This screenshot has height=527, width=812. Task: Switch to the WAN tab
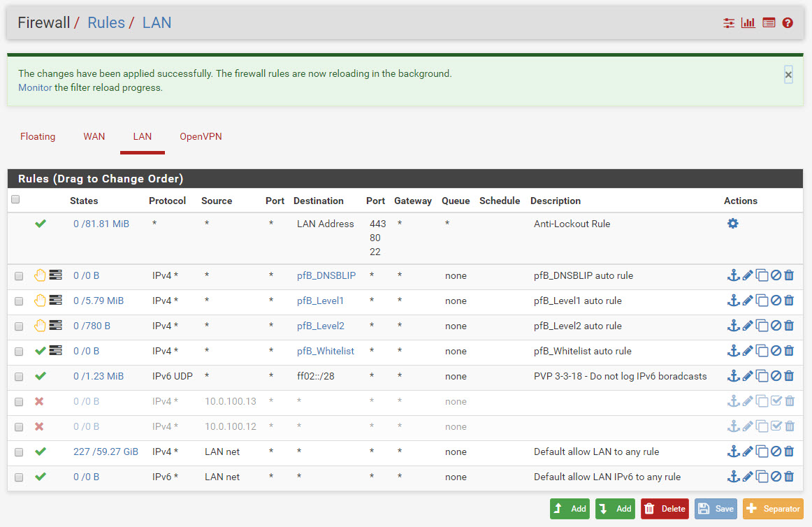pos(94,136)
